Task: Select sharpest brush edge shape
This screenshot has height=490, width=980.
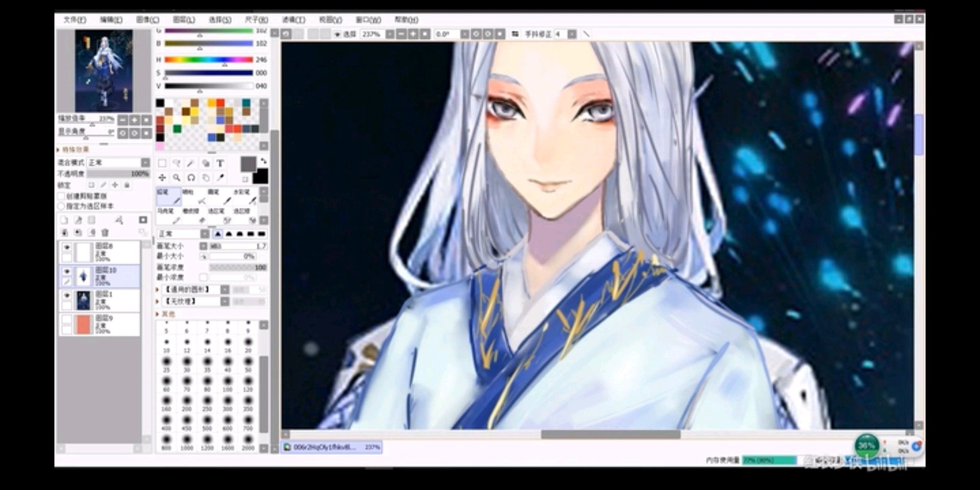Action: pos(218,234)
